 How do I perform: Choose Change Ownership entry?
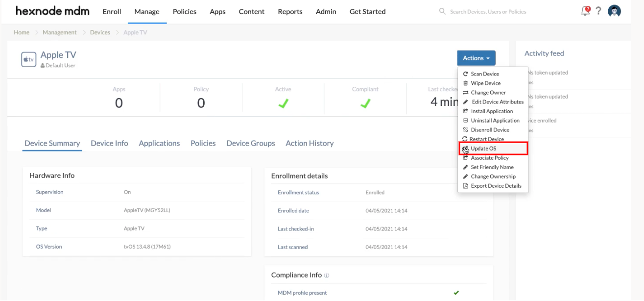coord(493,176)
